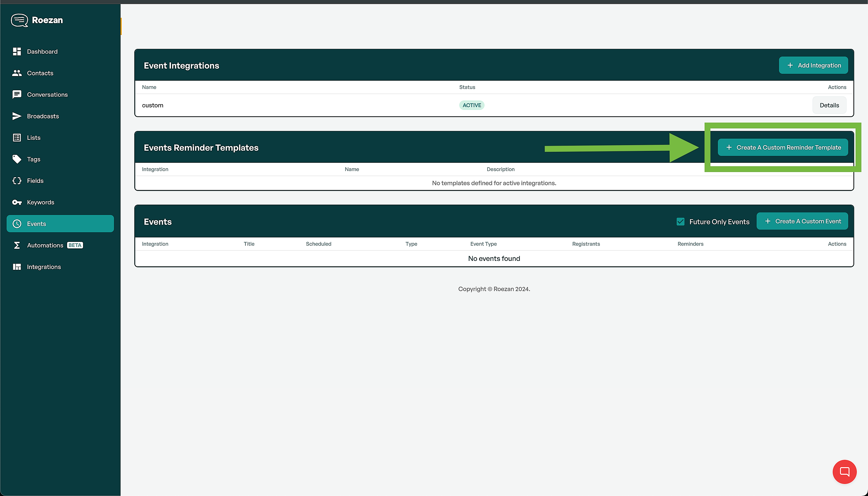Open Dashboard via its grid icon

click(17, 52)
